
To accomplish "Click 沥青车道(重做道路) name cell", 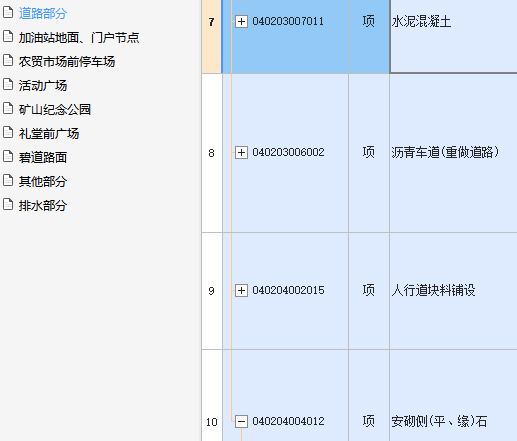I will (453, 153).
